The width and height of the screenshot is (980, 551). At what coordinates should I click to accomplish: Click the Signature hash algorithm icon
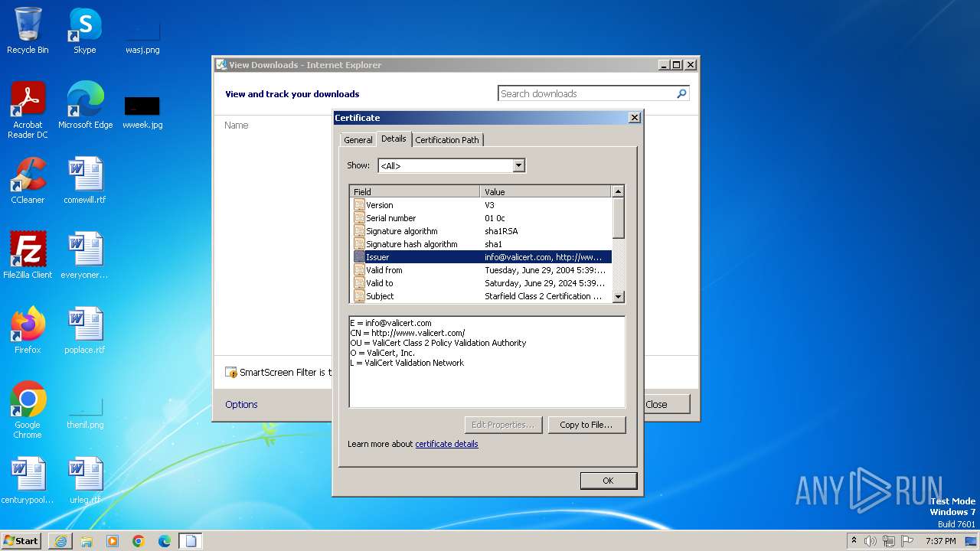coord(359,244)
